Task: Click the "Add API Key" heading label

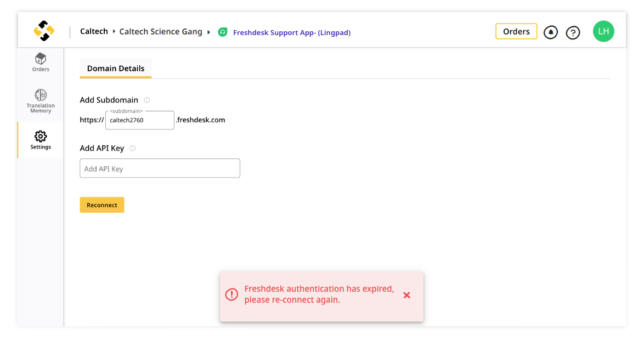Action: [x=102, y=149]
